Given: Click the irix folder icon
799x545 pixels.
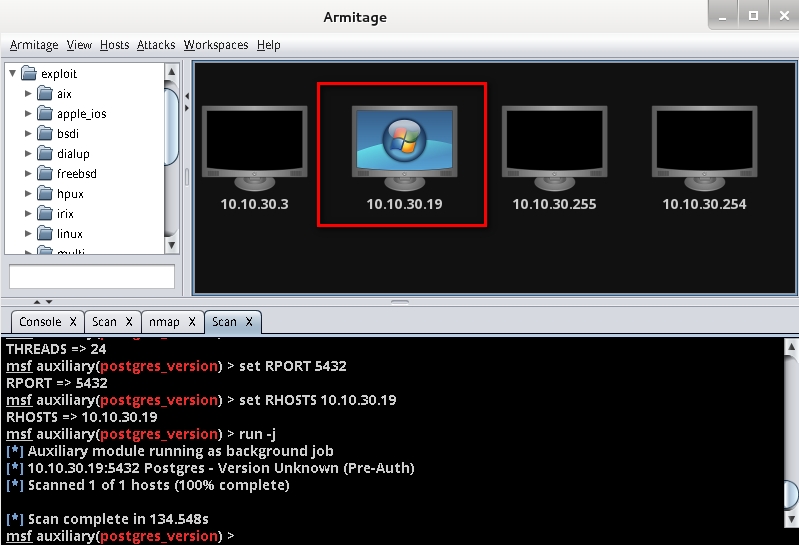Looking at the screenshot, I should 45,213.
